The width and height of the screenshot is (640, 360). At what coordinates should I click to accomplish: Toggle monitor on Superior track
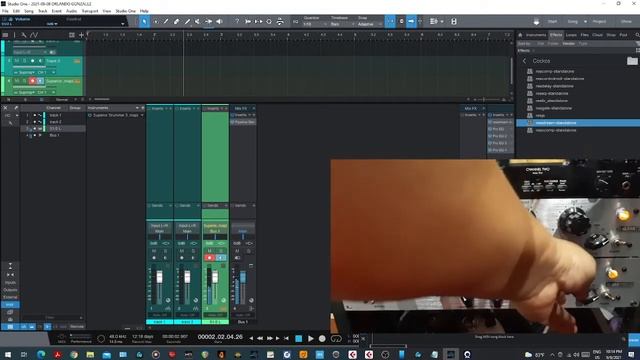pyautogui.click(x=40, y=81)
